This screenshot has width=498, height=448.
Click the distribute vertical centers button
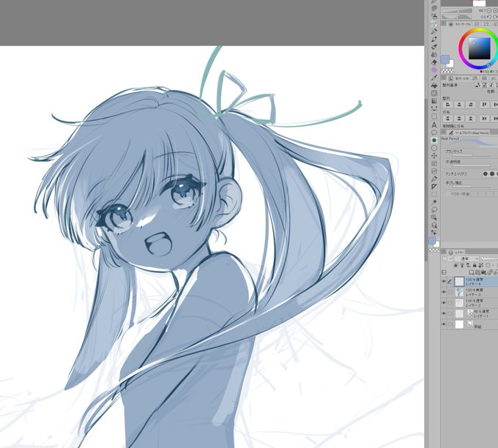click(x=459, y=119)
